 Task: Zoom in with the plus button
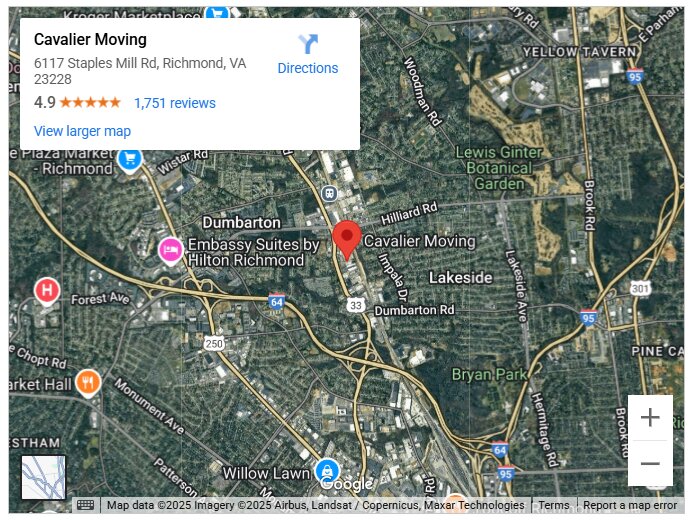point(650,417)
